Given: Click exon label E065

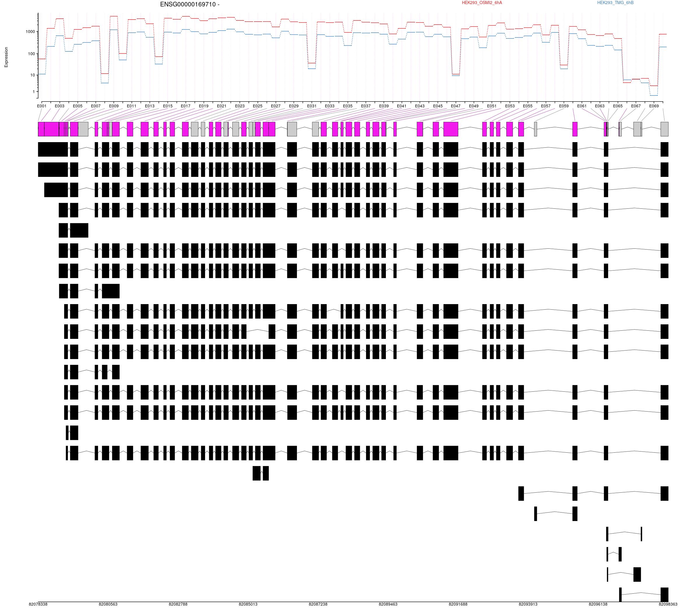Looking at the screenshot, I should pos(618,106).
